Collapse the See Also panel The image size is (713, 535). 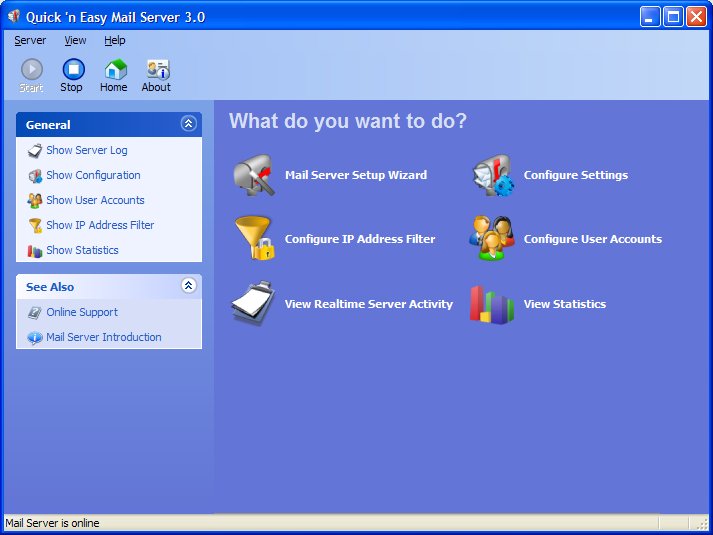pyautogui.click(x=188, y=285)
